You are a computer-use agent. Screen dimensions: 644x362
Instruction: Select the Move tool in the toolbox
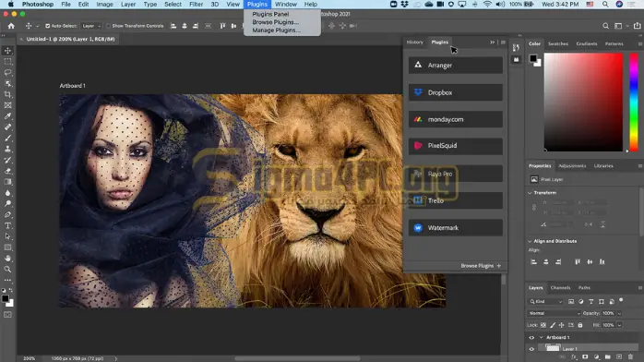coord(7,51)
